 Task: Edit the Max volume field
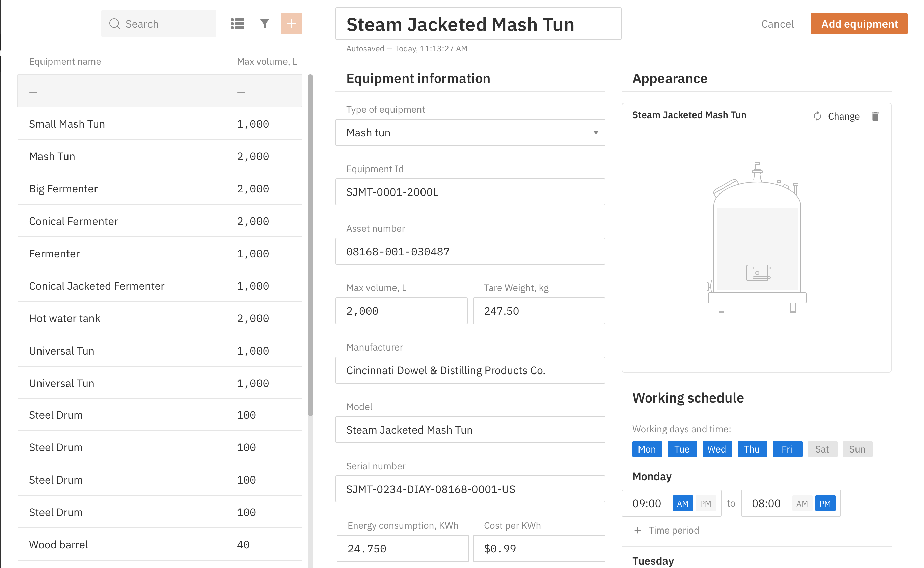(x=402, y=311)
